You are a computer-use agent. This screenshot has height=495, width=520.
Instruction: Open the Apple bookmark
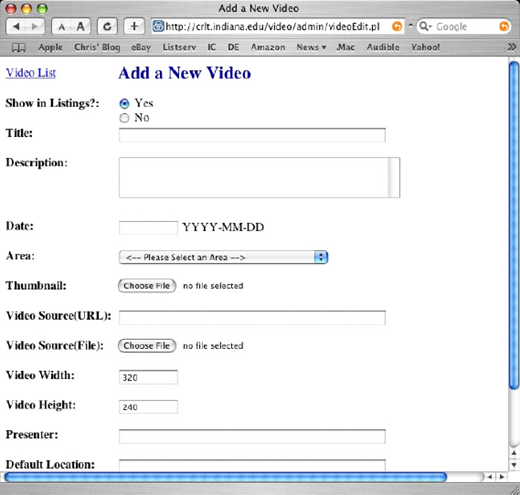click(x=50, y=47)
